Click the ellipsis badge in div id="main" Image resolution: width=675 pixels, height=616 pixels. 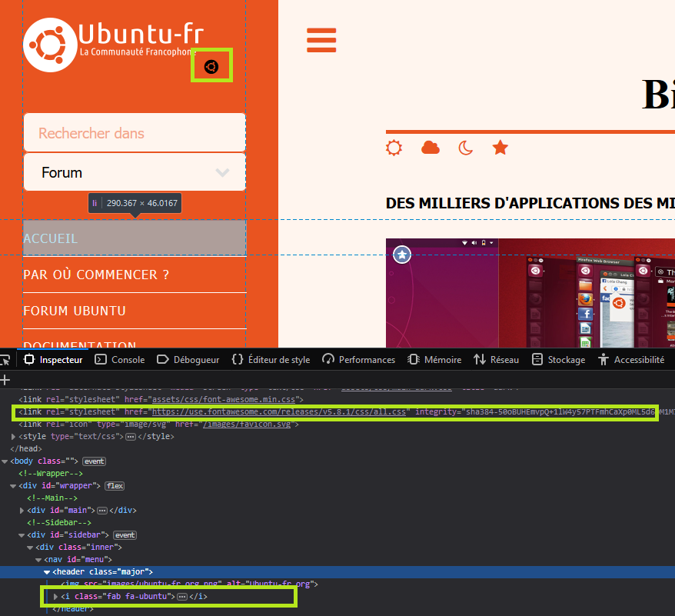(102, 511)
